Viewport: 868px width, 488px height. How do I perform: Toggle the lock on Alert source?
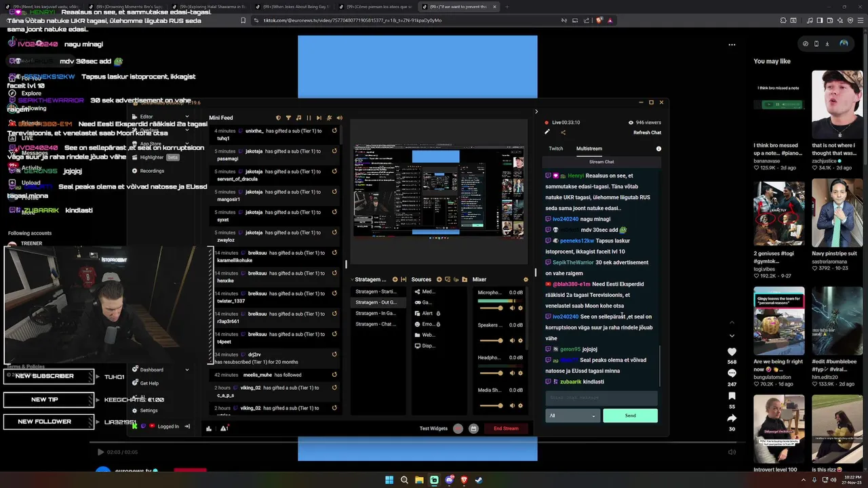coord(438,313)
